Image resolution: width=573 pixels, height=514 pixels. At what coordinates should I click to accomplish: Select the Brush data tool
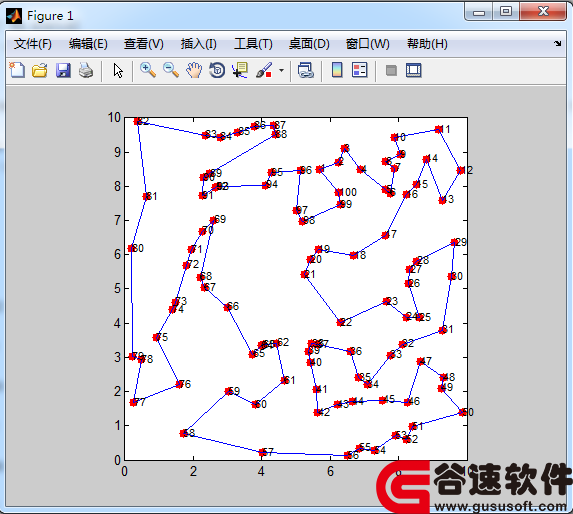pos(264,70)
